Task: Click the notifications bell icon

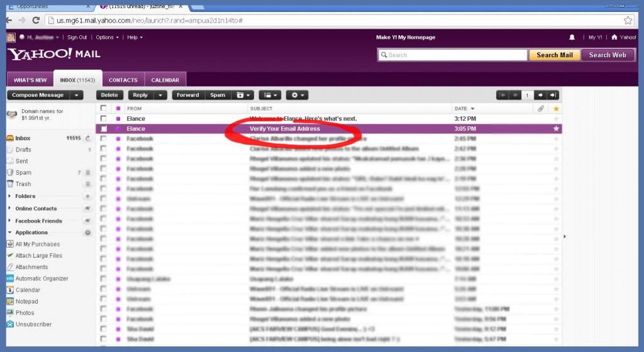Action: point(572,37)
